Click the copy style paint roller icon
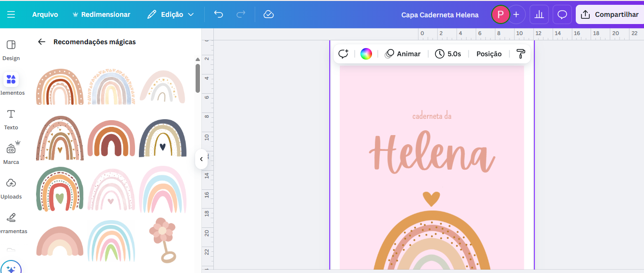Viewport: 644px width, 273px height. tap(520, 54)
